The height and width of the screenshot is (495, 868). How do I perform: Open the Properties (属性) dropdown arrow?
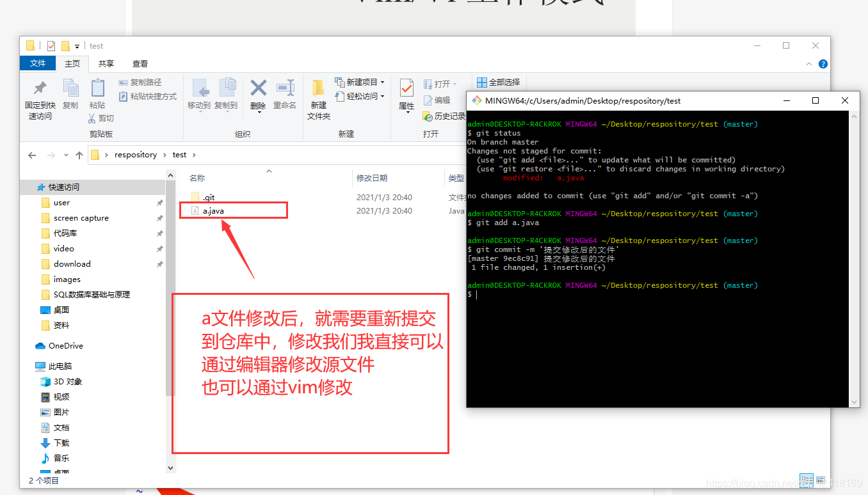coord(407,113)
